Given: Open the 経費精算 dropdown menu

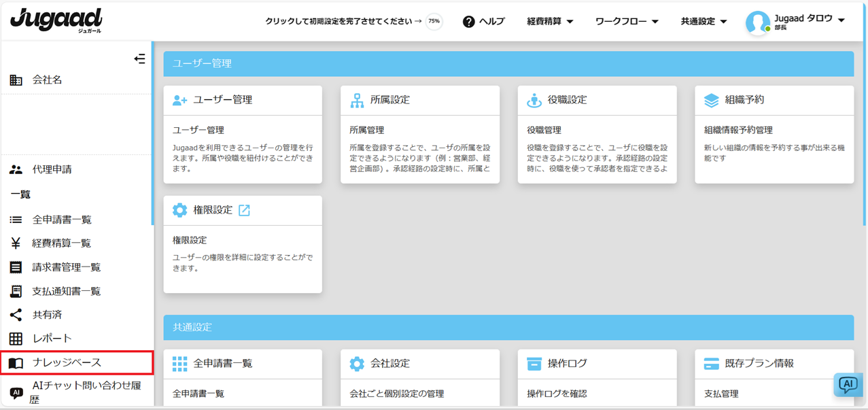Looking at the screenshot, I should [x=550, y=21].
